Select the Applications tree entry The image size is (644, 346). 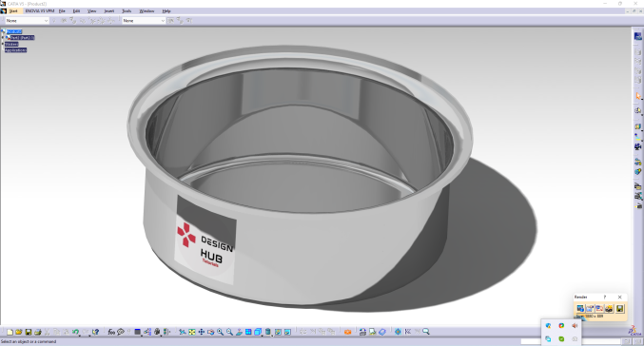coord(15,50)
